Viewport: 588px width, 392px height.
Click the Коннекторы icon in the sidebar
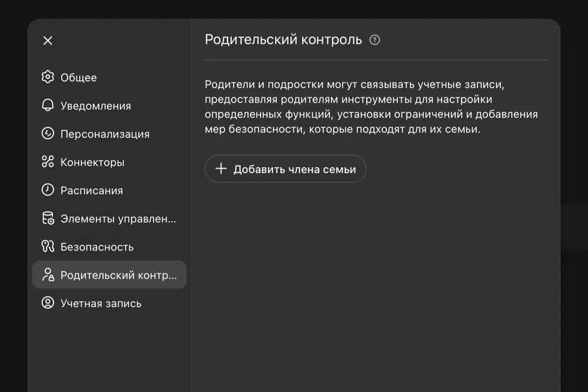point(48,162)
